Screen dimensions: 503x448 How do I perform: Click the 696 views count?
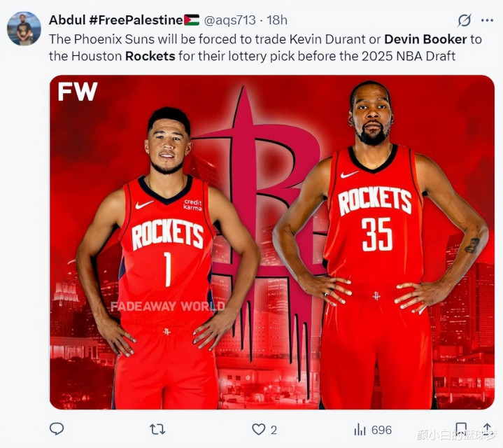381,430
